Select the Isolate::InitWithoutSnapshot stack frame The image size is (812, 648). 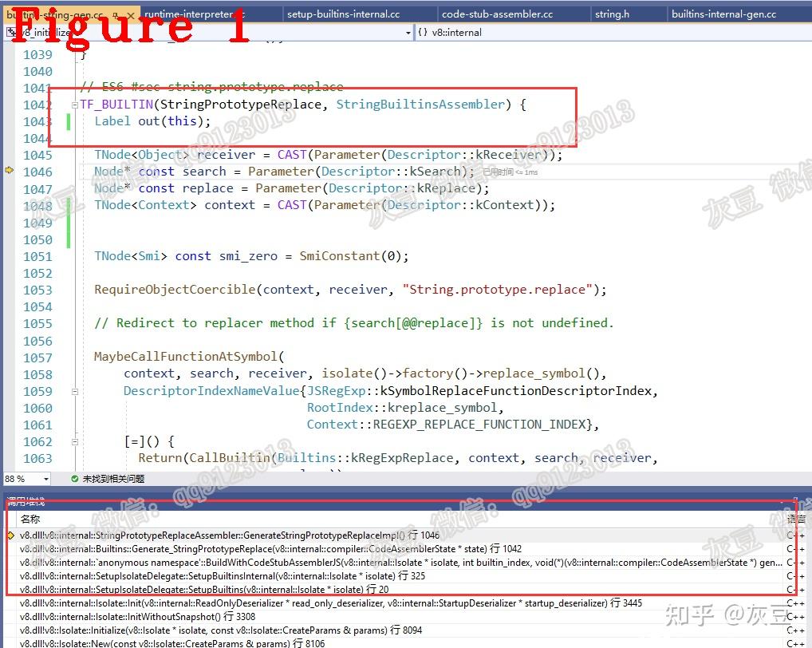[x=137, y=617]
